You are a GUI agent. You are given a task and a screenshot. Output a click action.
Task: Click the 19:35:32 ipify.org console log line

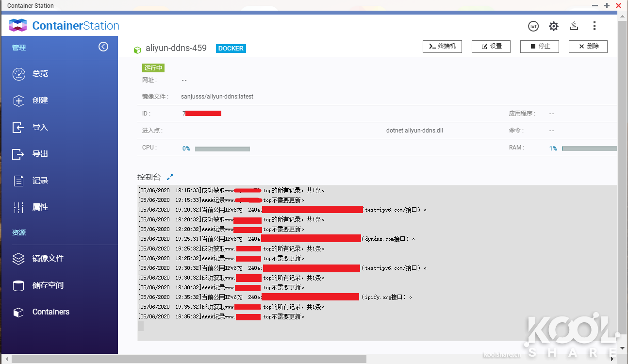(275, 297)
